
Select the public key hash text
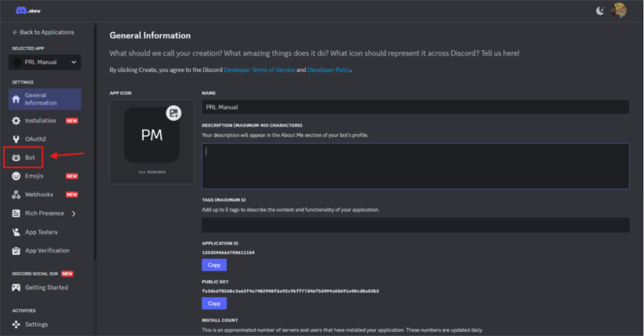coord(291,291)
